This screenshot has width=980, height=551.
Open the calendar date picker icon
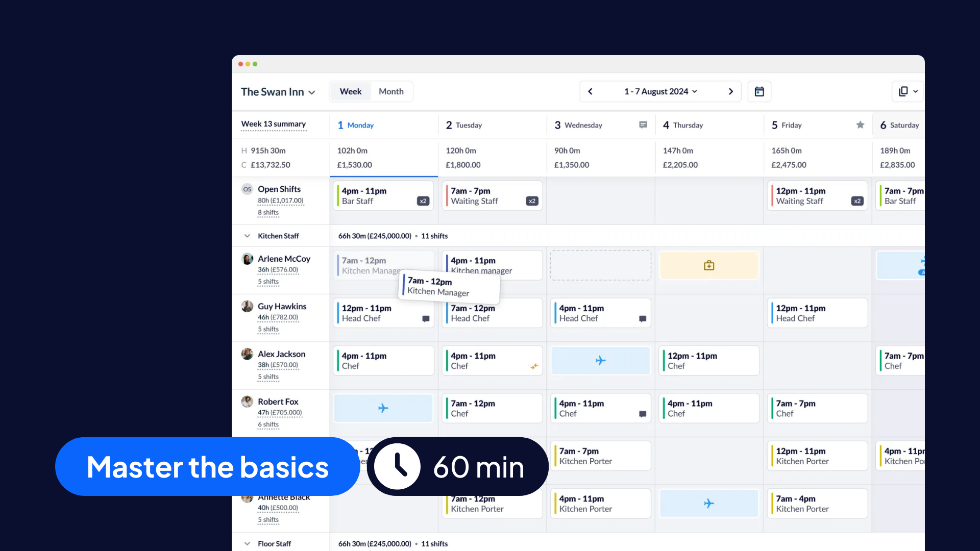click(x=759, y=91)
